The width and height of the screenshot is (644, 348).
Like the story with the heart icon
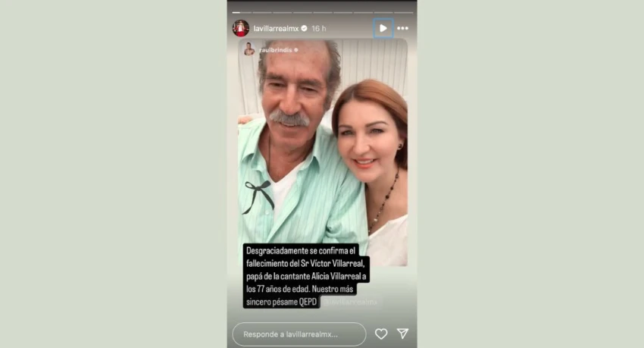[x=381, y=334]
